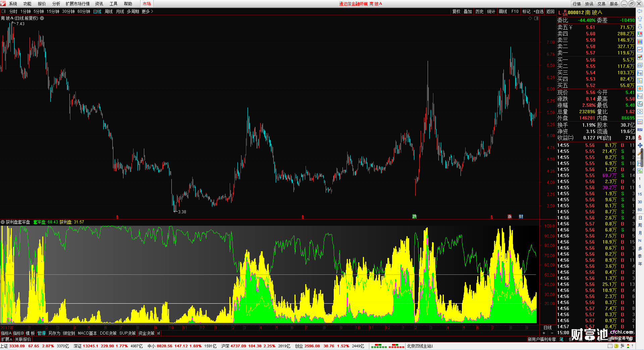The height and width of the screenshot is (350, 644).
Task: Click the first red S marker below chart
Action: tap(117, 217)
